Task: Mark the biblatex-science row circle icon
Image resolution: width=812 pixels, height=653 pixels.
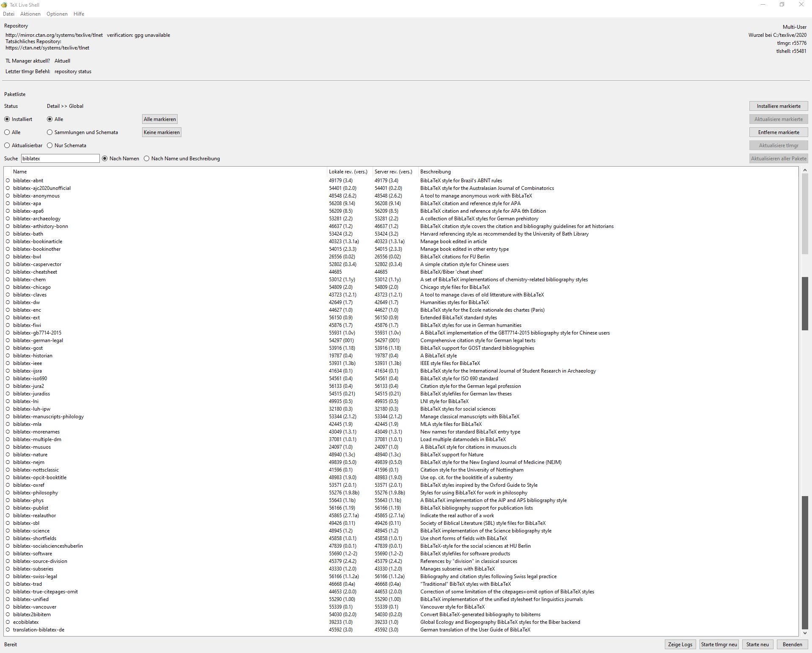Action: pyautogui.click(x=8, y=531)
